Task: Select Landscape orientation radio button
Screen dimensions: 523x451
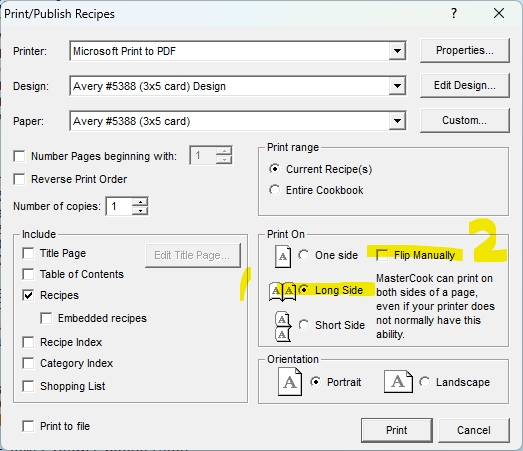Action: [425, 382]
